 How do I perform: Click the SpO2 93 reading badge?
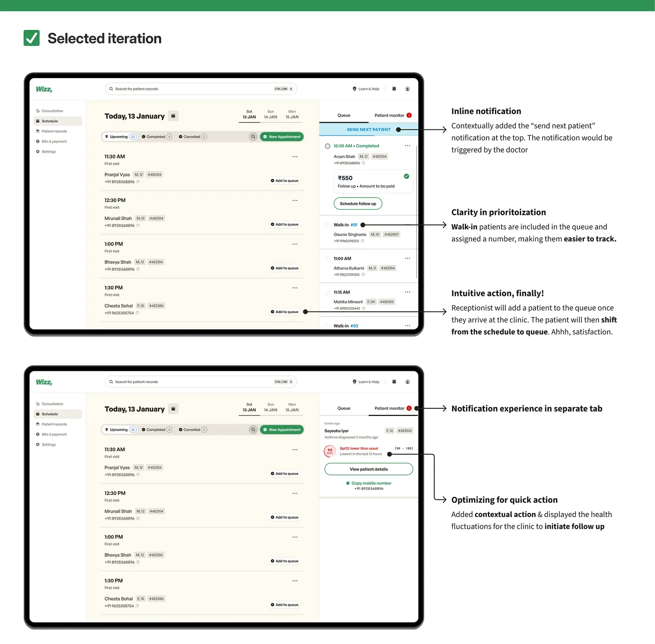tap(330, 451)
